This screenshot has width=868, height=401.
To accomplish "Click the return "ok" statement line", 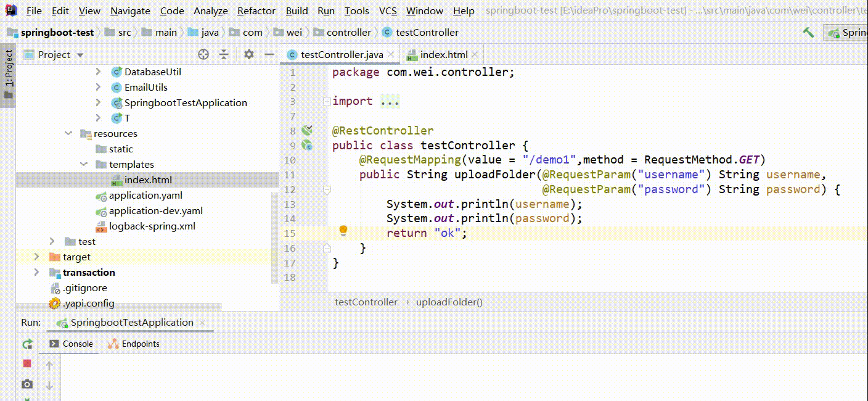I will coord(427,233).
